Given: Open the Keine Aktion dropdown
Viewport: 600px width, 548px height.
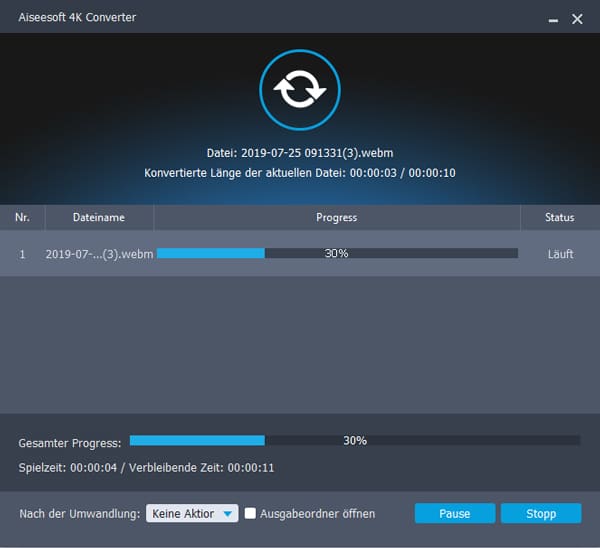Looking at the screenshot, I should click(x=191, y=513).
